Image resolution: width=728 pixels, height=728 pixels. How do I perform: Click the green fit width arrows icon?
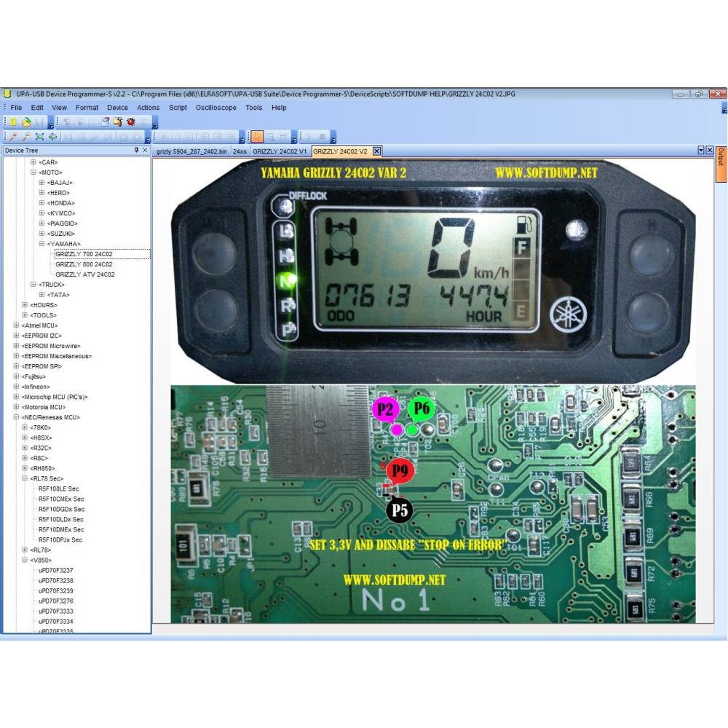point(52,137)
